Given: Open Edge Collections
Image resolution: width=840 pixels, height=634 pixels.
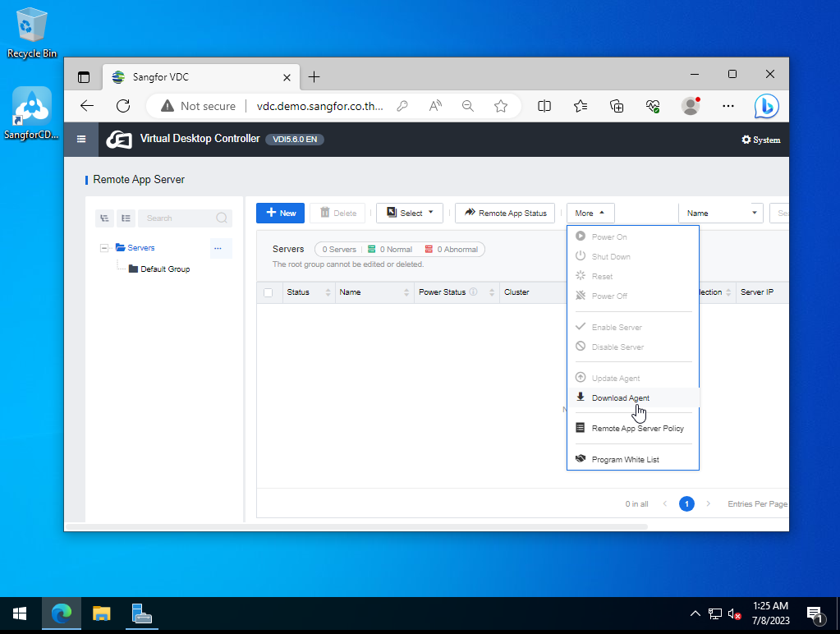Looking at the screenshot, I should [617, 106].
